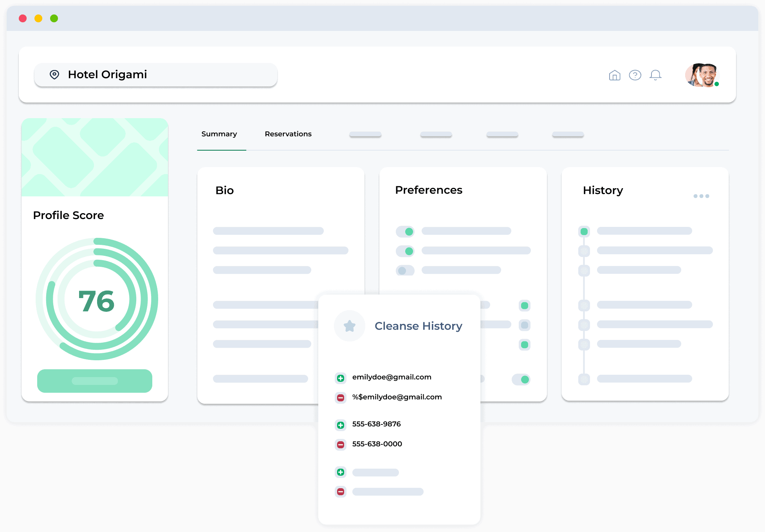Click the Profile Score 76 circular gauge
The width and height of the screenshot is (765, 532).
pos(97,299)
